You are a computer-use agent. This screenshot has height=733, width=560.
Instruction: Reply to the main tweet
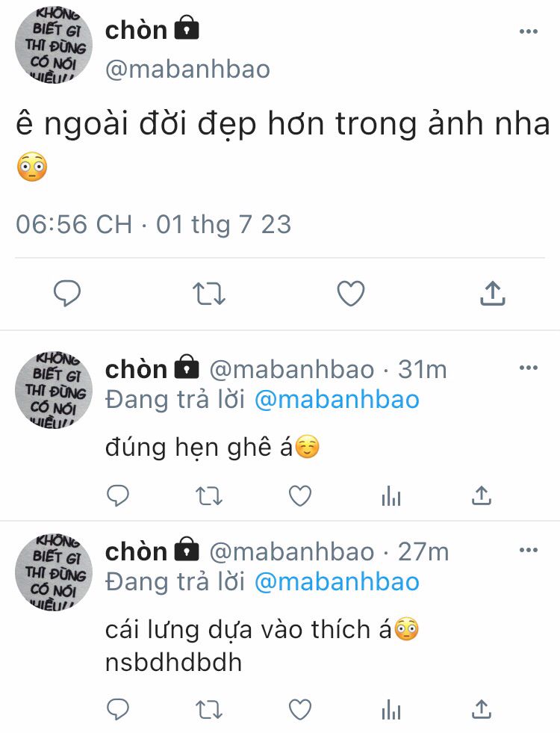click(x=67, y=294)
